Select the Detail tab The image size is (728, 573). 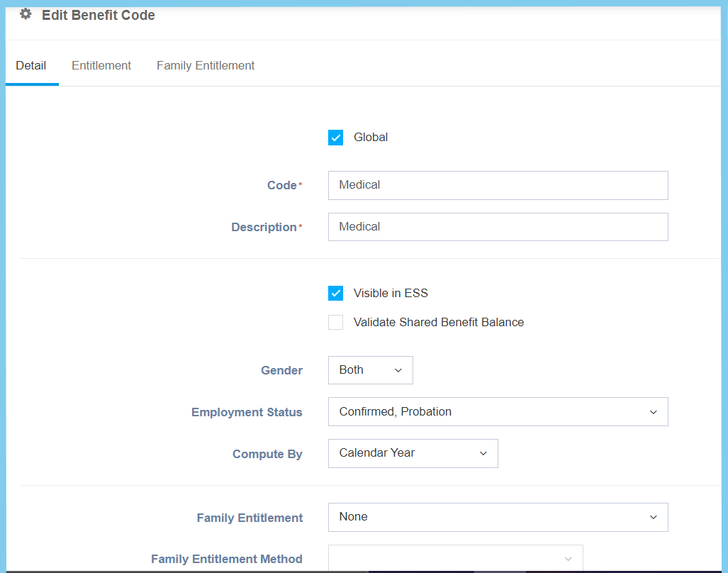pyautogui.click(x=31, y=65)
